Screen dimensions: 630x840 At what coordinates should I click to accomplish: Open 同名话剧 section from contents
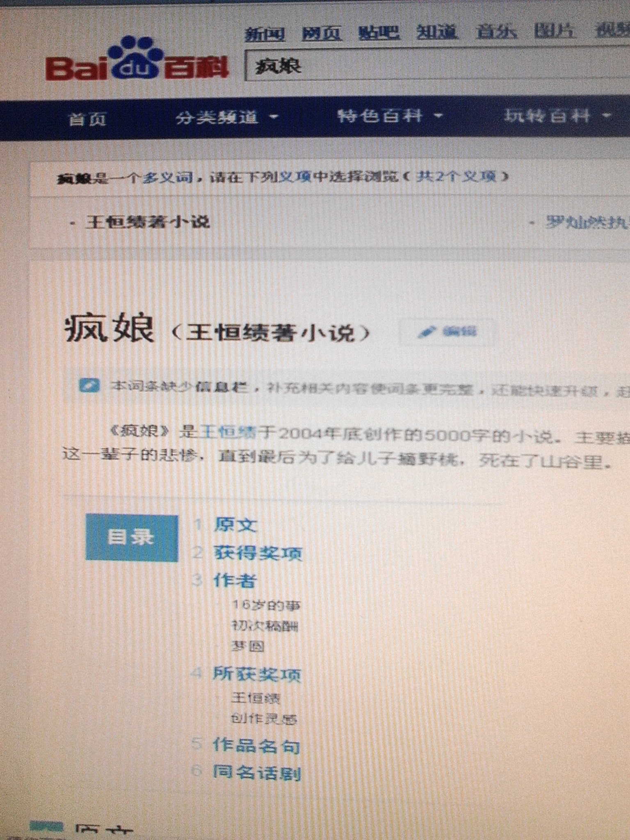(x=257, y=773)
